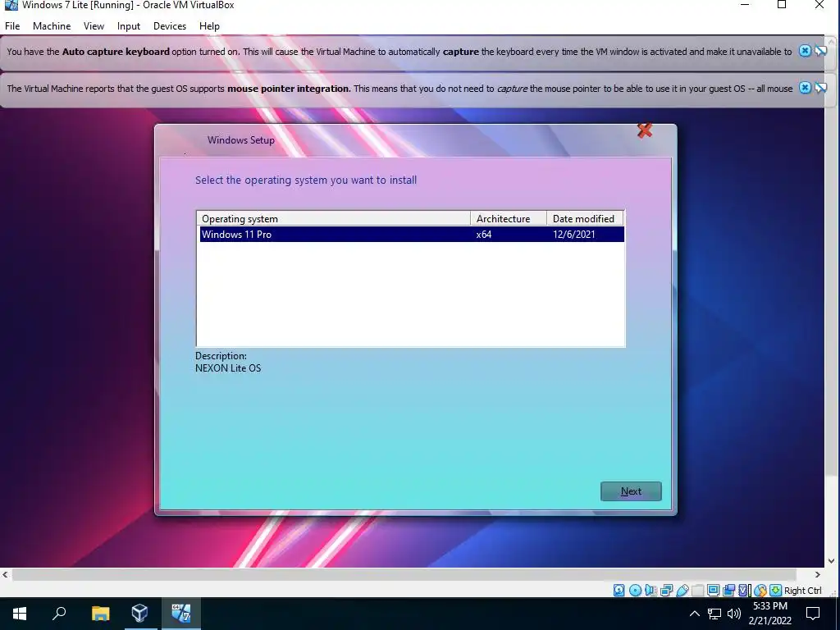
Task: Show hidden system tray icons
Action: (694, 614)
